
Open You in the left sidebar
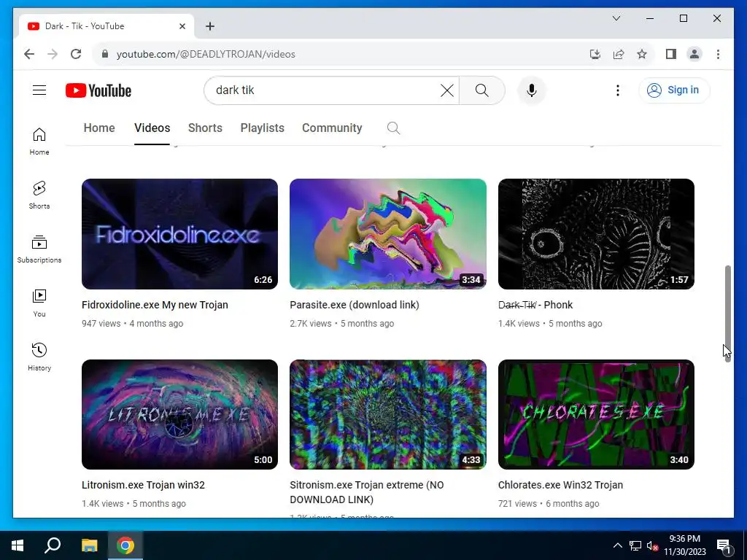39,303
